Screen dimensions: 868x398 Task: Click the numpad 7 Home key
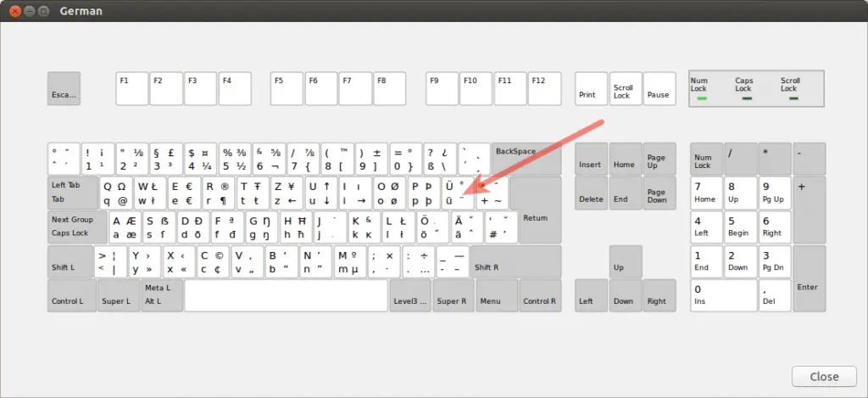706,193
